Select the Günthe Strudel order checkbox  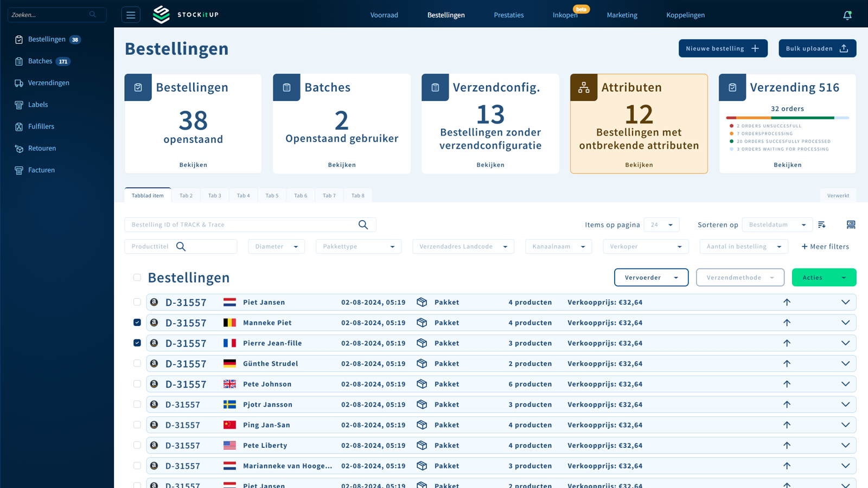click(x=137, y=363)
